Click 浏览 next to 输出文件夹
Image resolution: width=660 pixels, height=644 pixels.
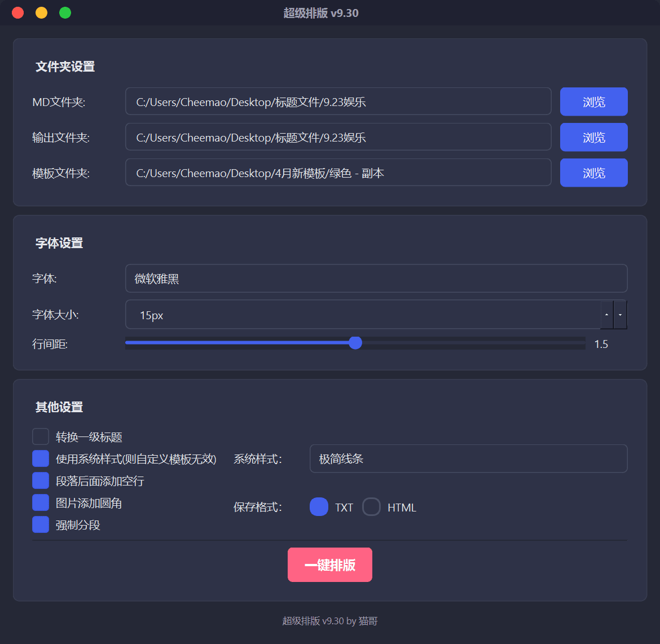coord(593,137)
